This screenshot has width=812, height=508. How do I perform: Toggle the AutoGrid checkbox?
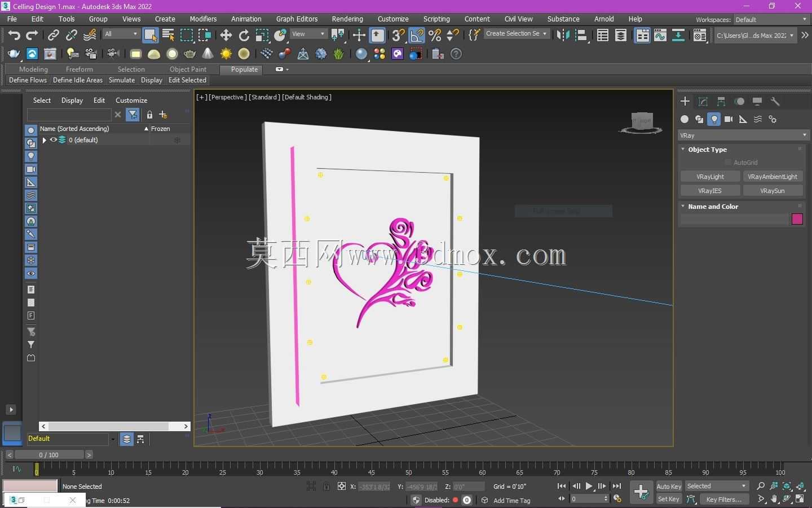pos(728,163)
